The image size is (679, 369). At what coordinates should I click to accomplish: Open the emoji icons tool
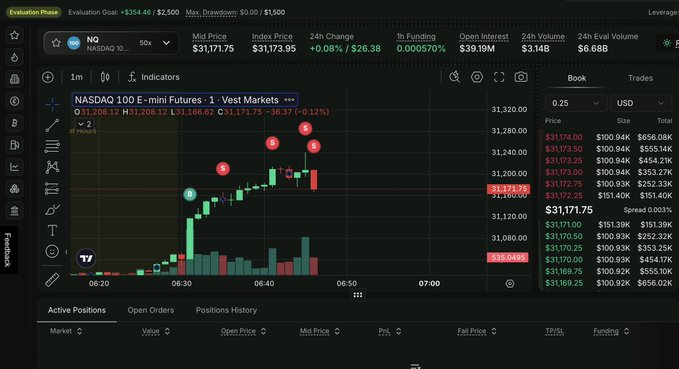click(x=52, y=251)
